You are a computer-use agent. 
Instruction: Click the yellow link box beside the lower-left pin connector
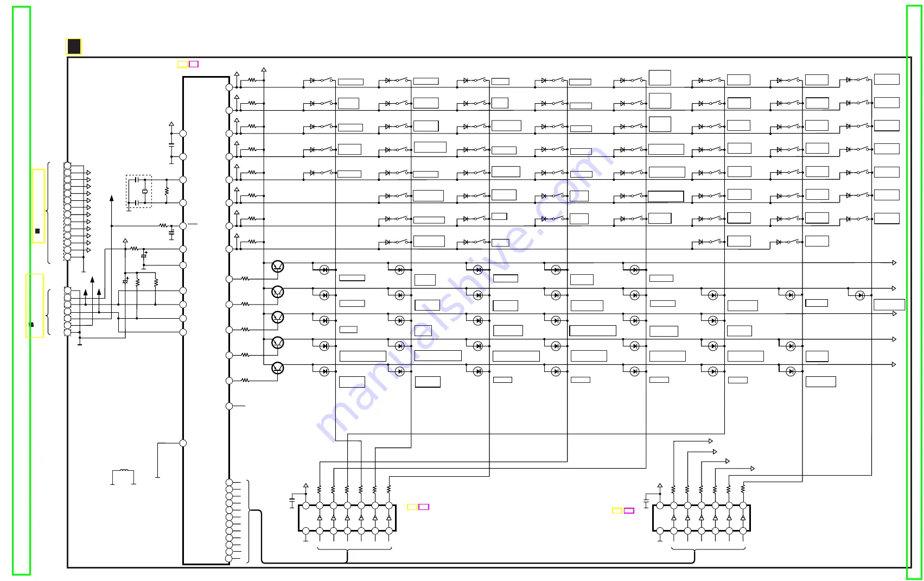point(35,306)
